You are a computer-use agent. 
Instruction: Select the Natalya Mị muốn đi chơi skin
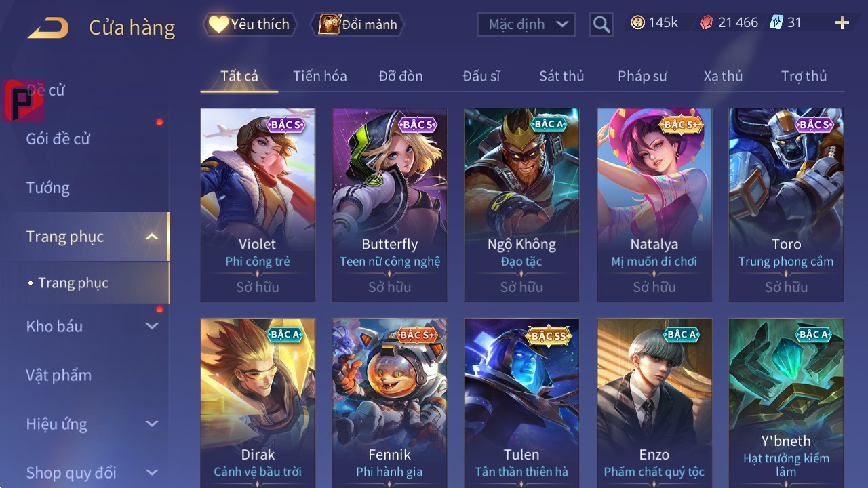point(654,205)
